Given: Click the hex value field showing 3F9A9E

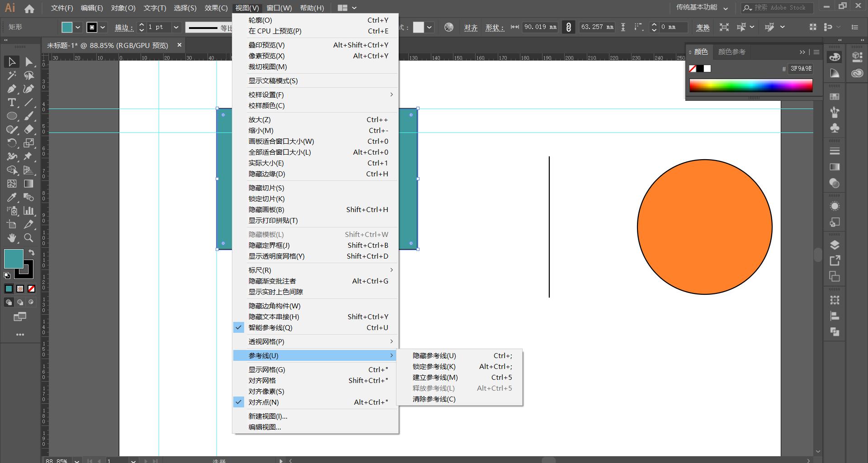Looking at the screenshot, I should [800, 68].
